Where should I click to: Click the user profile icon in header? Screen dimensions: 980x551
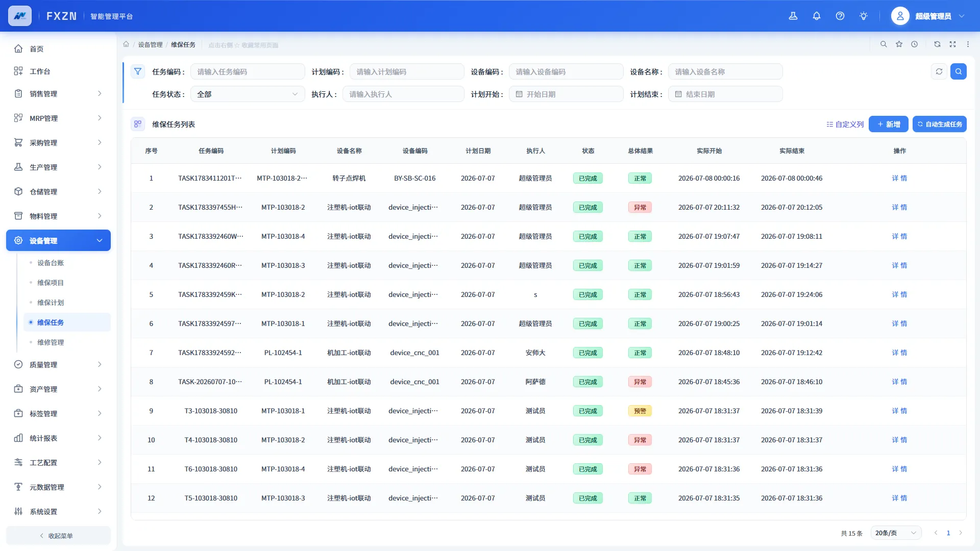click(x=900, y=16)
